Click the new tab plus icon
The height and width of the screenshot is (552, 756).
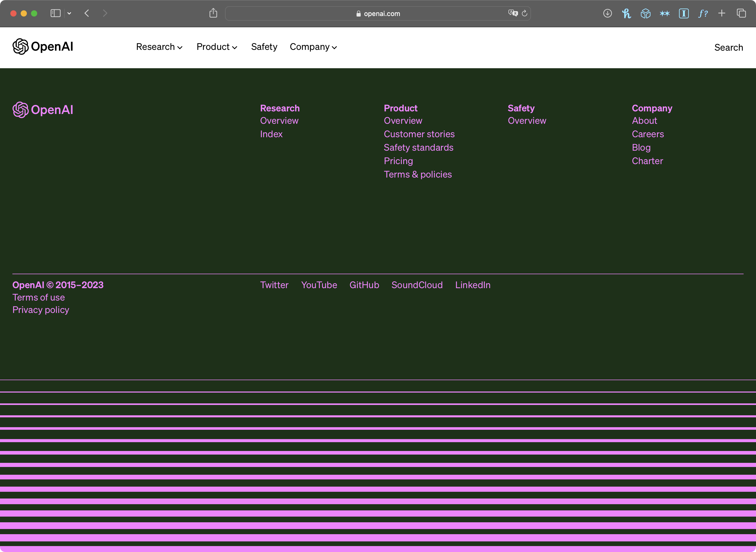722,13
